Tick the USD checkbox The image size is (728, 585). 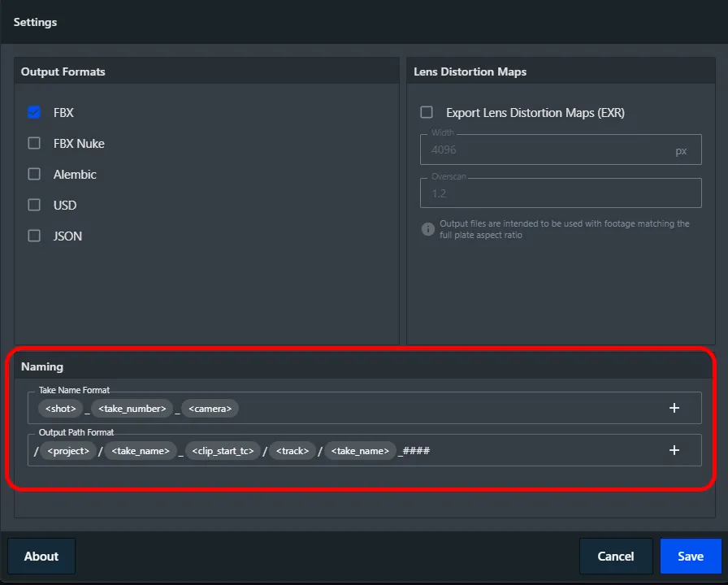(x=34, y=205)
